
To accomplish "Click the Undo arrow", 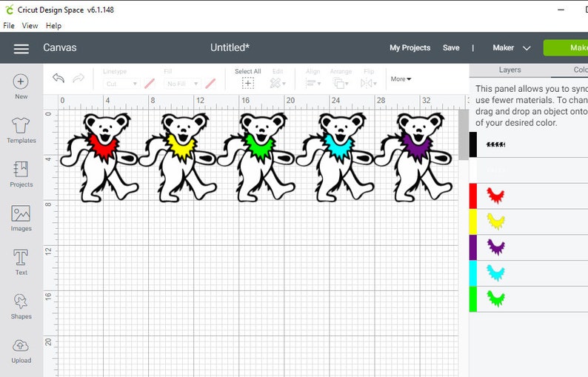I will tap(59, 78).
